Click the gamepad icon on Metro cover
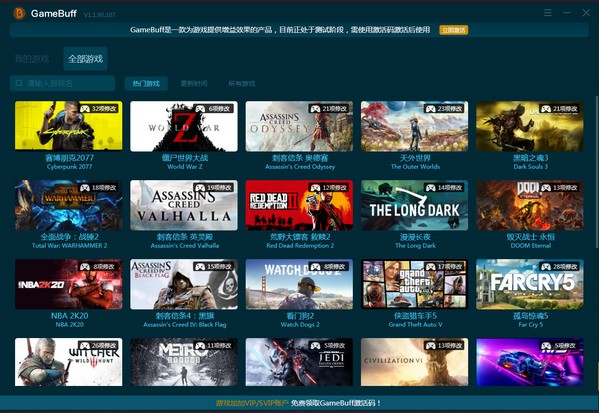Viewport: 599px width, 413px height. [200, 346]
